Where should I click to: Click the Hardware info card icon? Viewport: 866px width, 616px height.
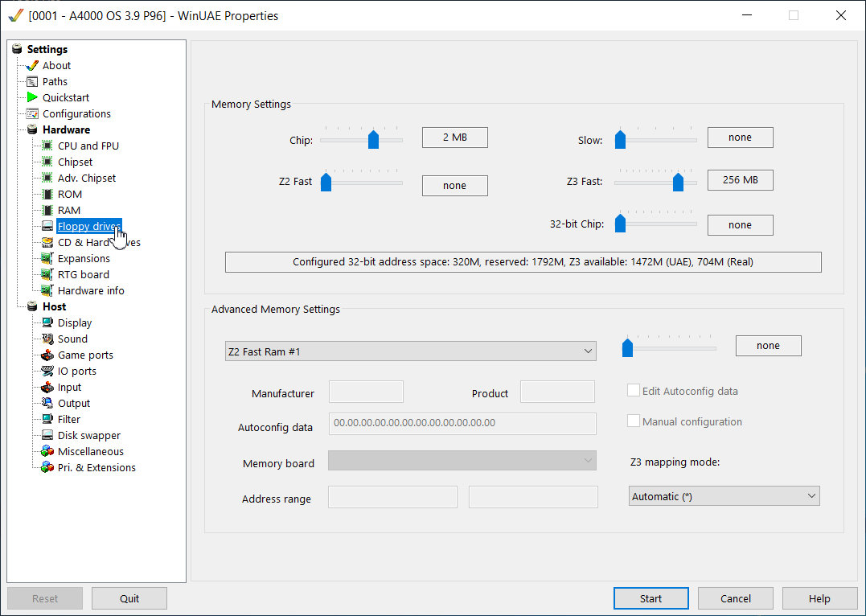pyautogui.click(x=47, y=290)
